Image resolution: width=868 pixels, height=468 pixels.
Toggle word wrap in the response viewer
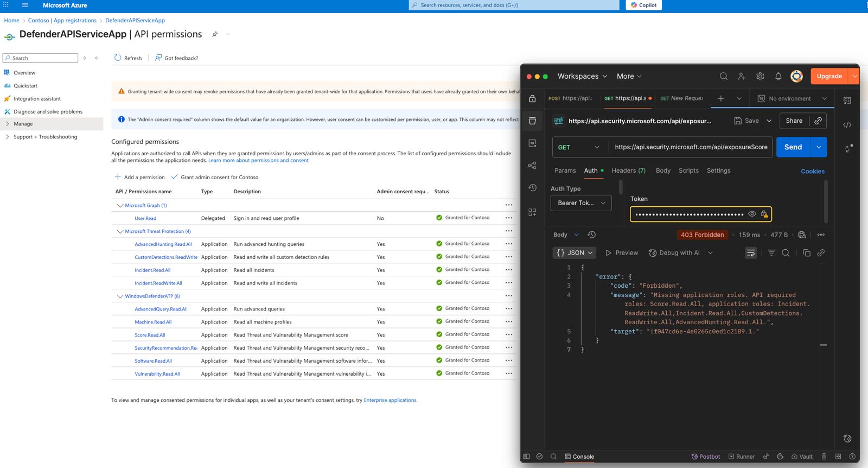click(751, 253)
